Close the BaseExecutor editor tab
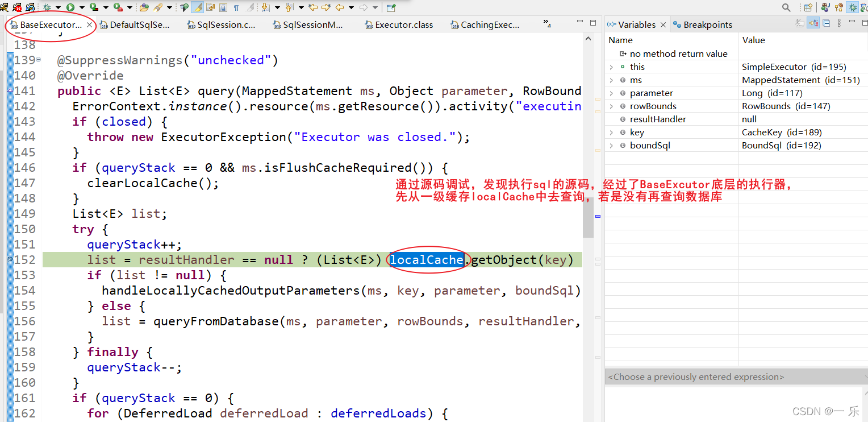Screen dimensions: 868x422 click(x=90, y=25)
